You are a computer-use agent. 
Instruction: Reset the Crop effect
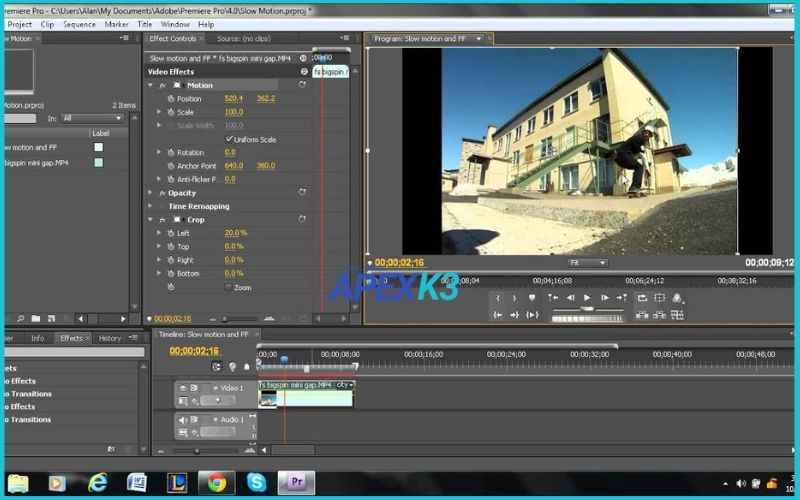pos(302,219)
